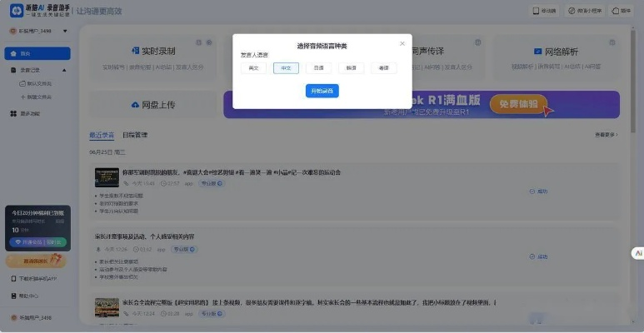Viewport: 644px width, 333px height.
Task: Click the 网盘上传 cloud upload icon
Action: 135,105
